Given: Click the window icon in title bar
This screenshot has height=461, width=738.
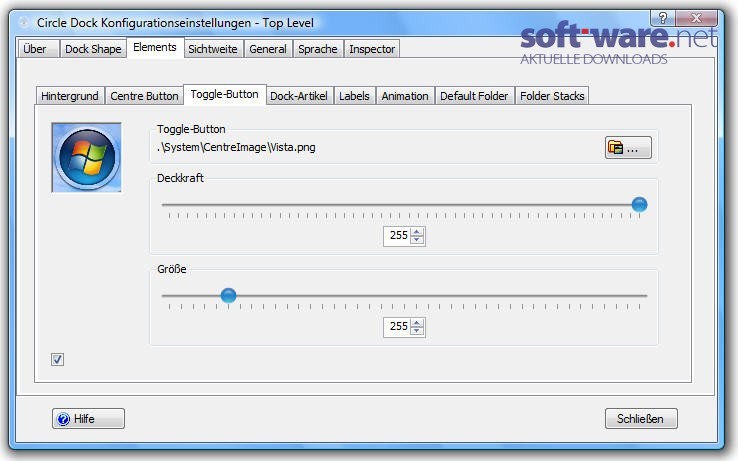Looking at the screenshot, I should click(x=24, y=22).
